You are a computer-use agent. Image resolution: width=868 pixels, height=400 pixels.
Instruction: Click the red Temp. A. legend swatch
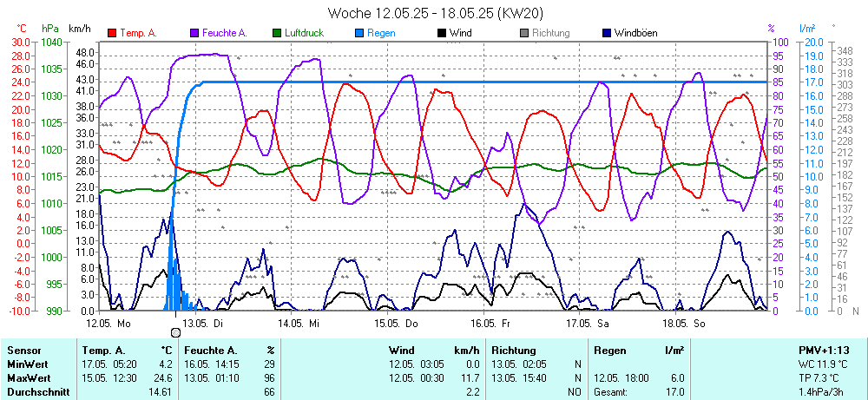click(112, 33)
